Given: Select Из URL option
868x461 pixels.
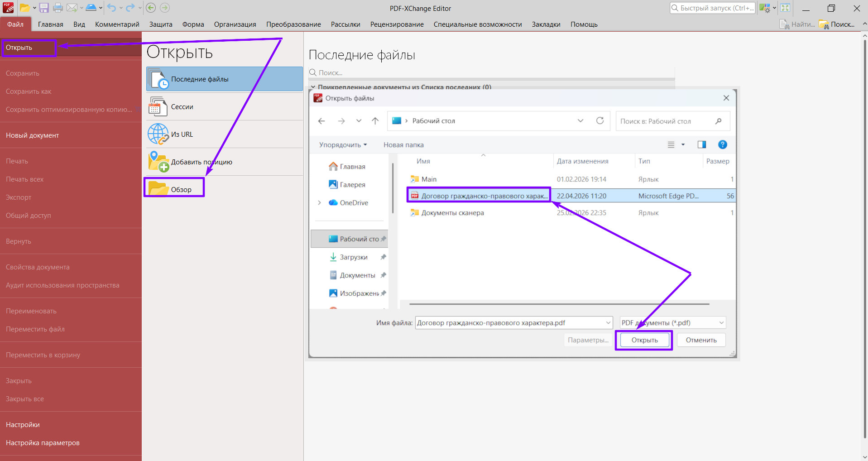Looking at the screenshot, I should click(x=225, y=134).
